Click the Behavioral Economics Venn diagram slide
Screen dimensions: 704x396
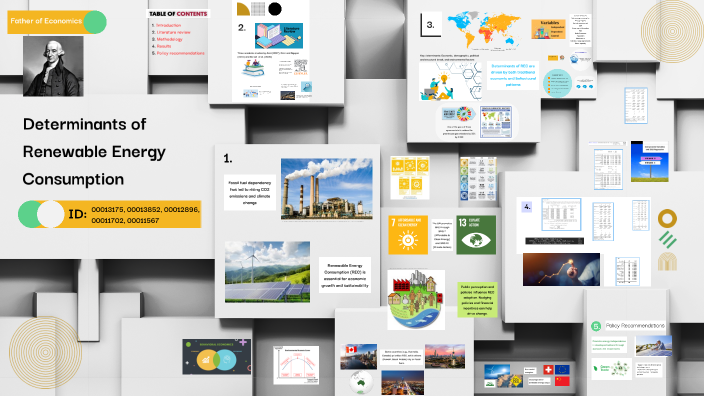coord(216,357)
